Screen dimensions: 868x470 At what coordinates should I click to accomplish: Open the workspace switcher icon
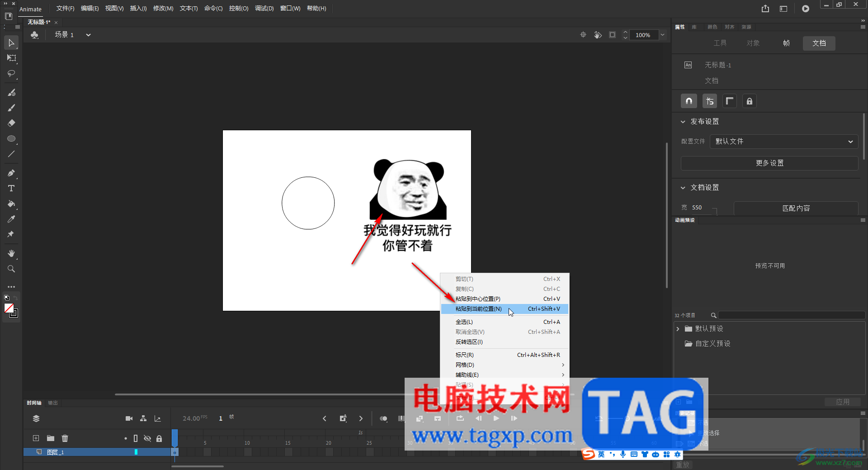click(783, 9)
